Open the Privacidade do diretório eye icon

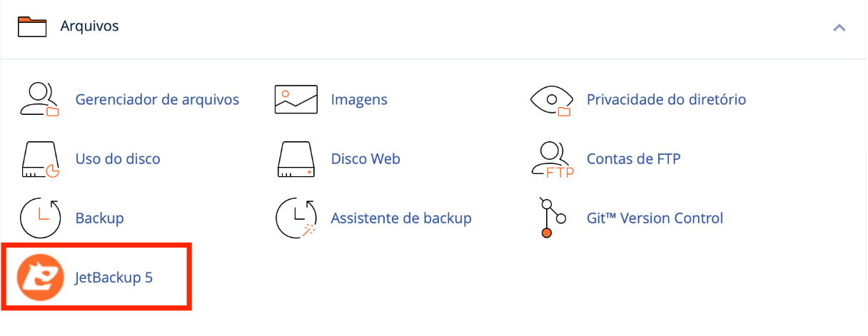click(552, 100)
